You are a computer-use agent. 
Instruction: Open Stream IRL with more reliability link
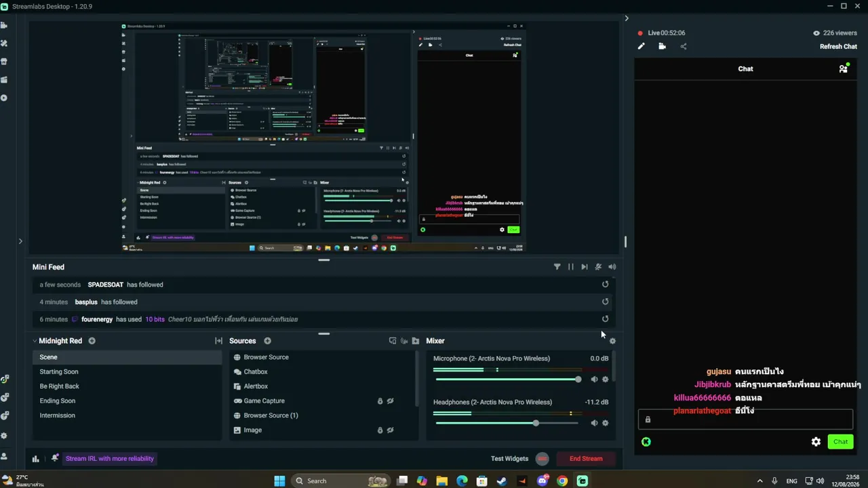(110, 459)
